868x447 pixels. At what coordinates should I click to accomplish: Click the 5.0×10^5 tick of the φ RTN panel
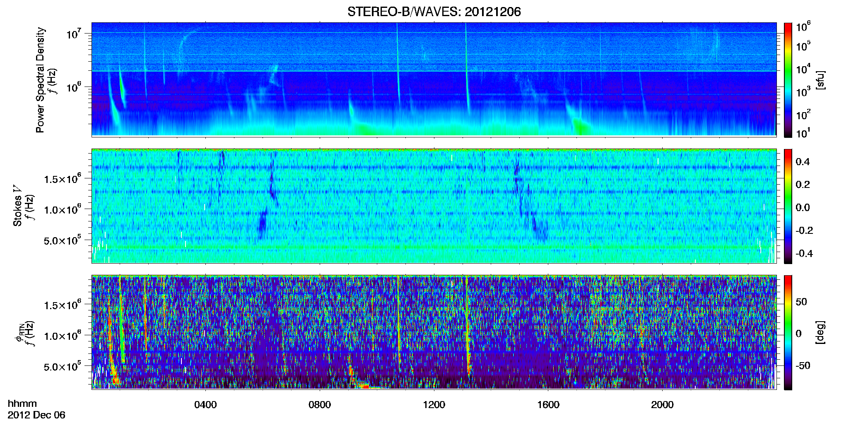pos(63,366)
